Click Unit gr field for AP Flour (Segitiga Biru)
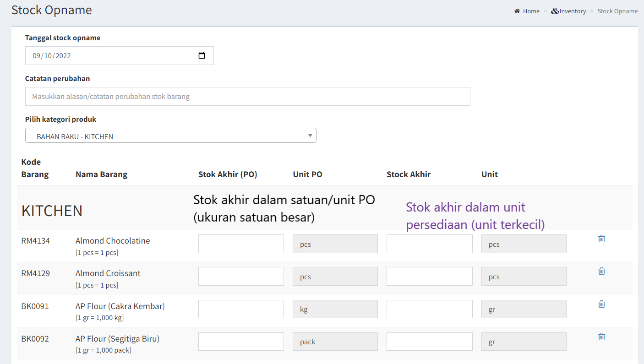Viewport: 644px width, 364px height. click(x=524, y=342)
